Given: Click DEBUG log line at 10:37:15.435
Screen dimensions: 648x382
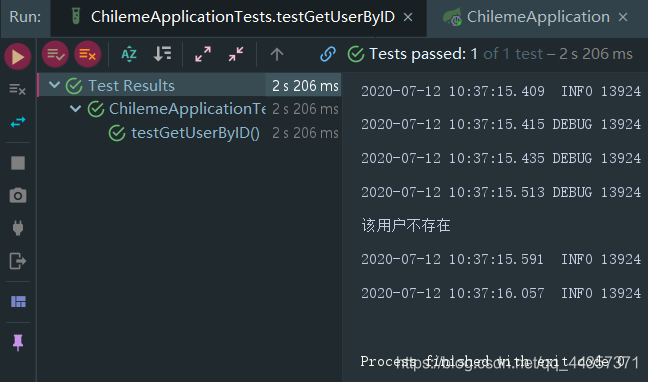Looking at the screenshot, I should pos(501,158).
